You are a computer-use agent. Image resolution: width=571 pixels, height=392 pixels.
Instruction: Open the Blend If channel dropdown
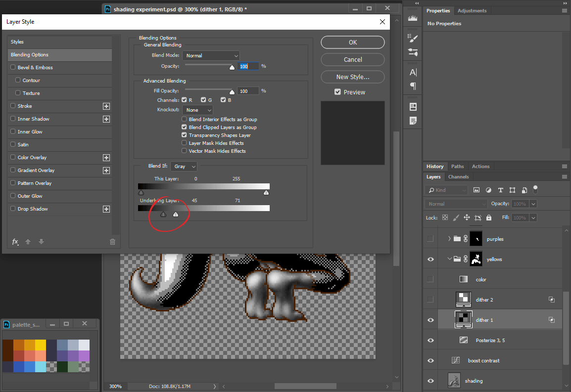(184, 167)
